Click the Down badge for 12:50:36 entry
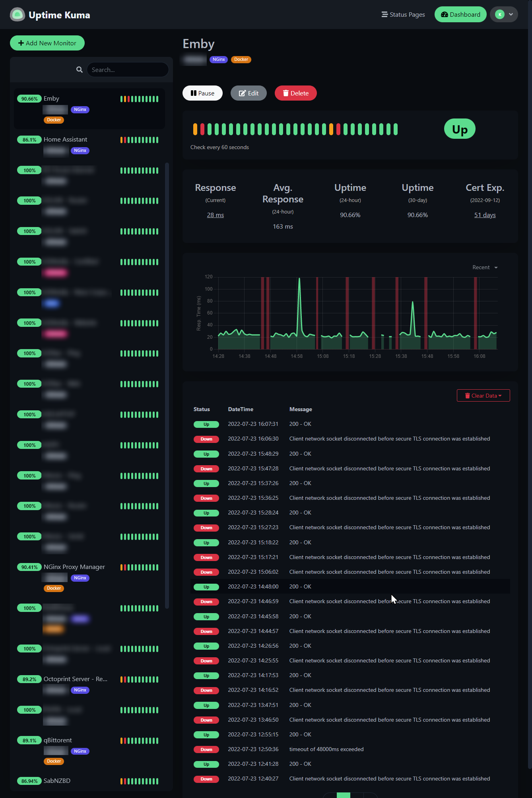This screenshot has width=532, height=798. [x=206, y=750]
